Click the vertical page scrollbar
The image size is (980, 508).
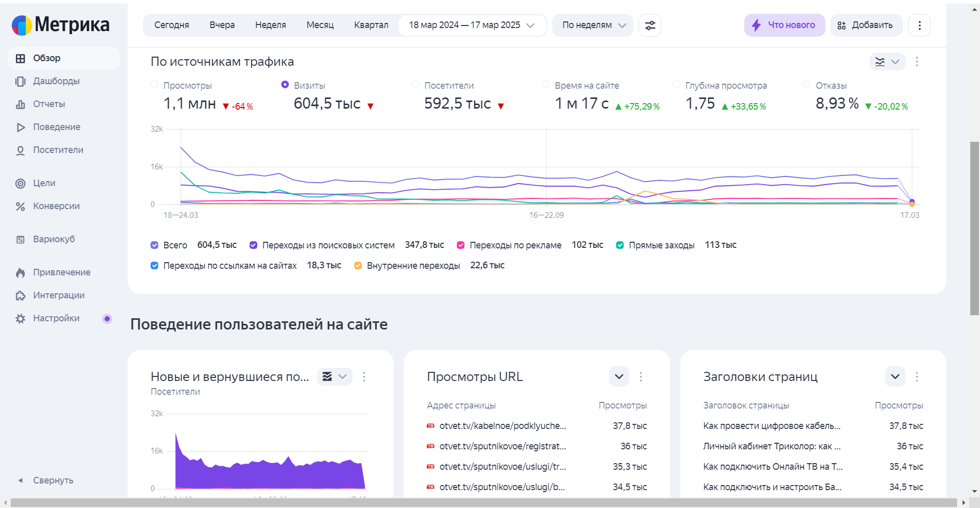[x=974, y=228]
